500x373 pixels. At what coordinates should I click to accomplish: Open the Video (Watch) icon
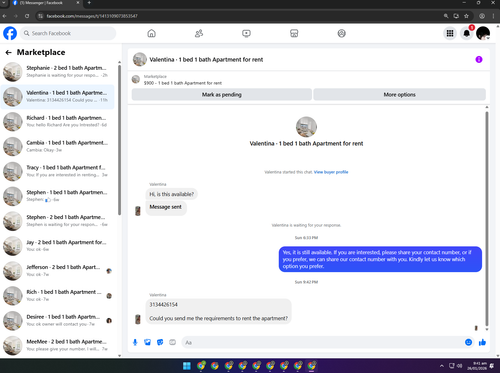point(246,33)
